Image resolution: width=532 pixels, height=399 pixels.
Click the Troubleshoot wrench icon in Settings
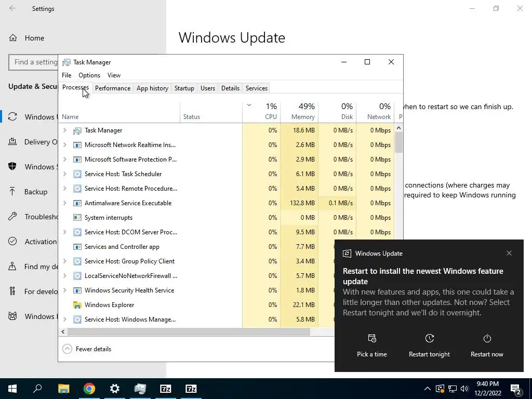[x=12, y=217]
